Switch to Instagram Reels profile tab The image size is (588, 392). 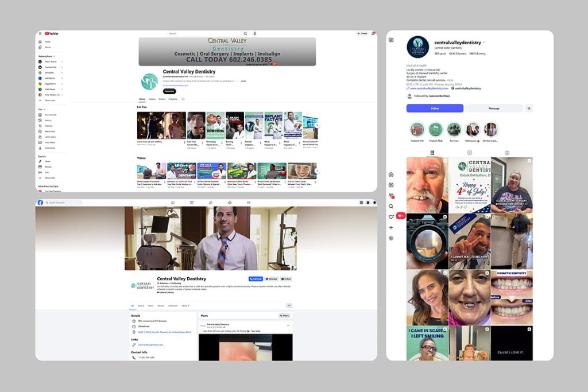point(470,153)
